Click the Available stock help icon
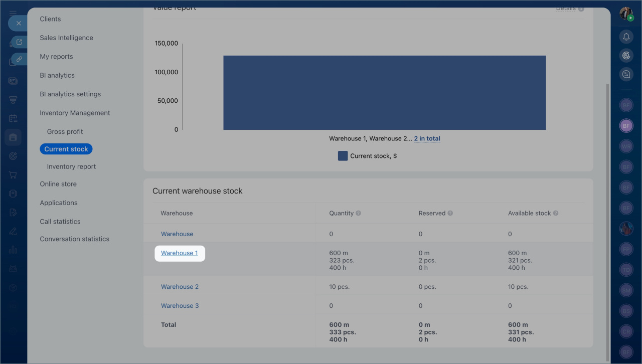The image size is (642, 364). point(556,213)
